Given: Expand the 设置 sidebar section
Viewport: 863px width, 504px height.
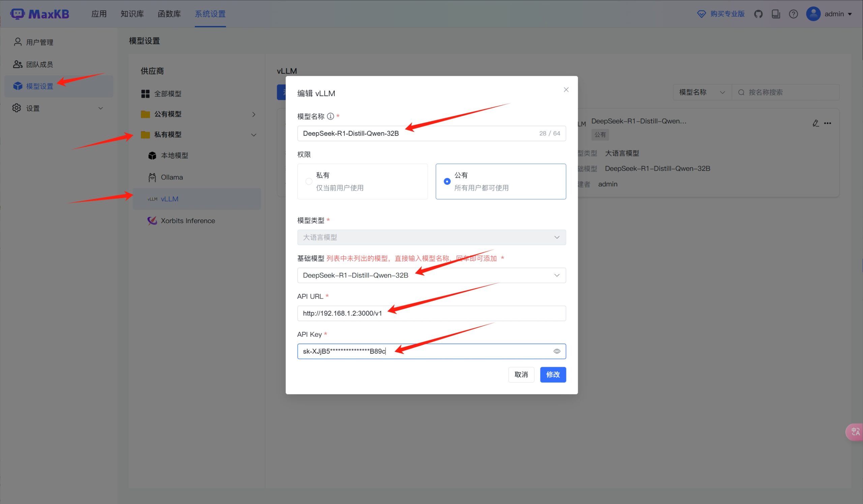Looking at the screenshot, I should pyautogui.click(x=59, y=109).
